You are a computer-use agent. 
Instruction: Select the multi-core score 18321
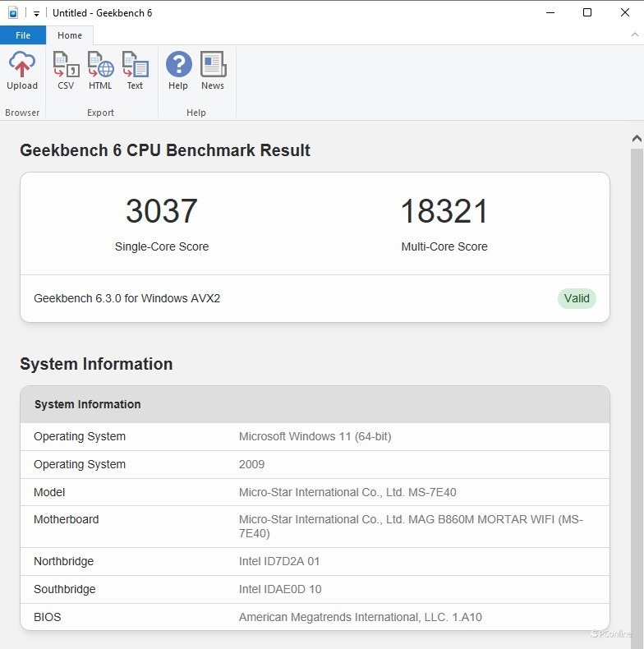tap(444, 211)
